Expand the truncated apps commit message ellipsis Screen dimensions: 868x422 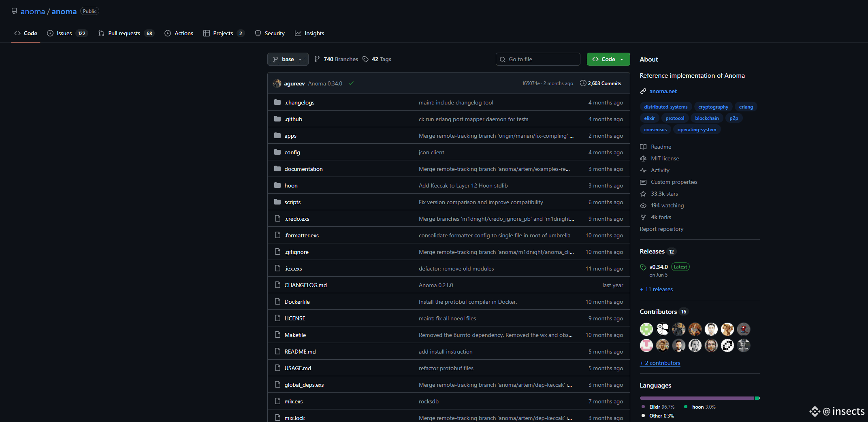pyautogui.click(x=572, y=136)
